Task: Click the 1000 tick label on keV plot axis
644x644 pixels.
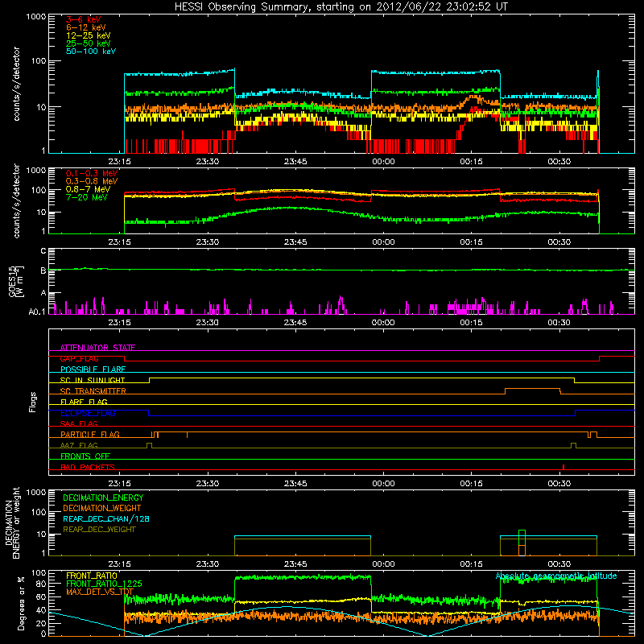Action: click(36, 17)
